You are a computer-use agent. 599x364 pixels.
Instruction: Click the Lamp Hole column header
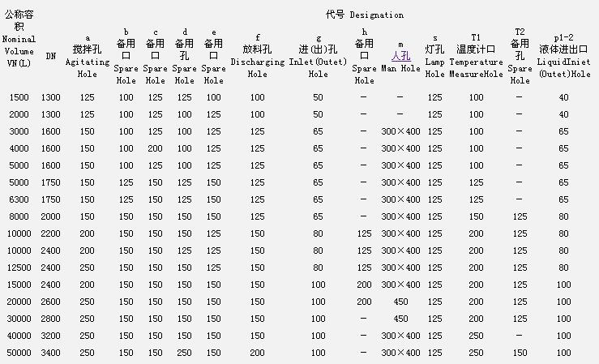click(435, 55)
